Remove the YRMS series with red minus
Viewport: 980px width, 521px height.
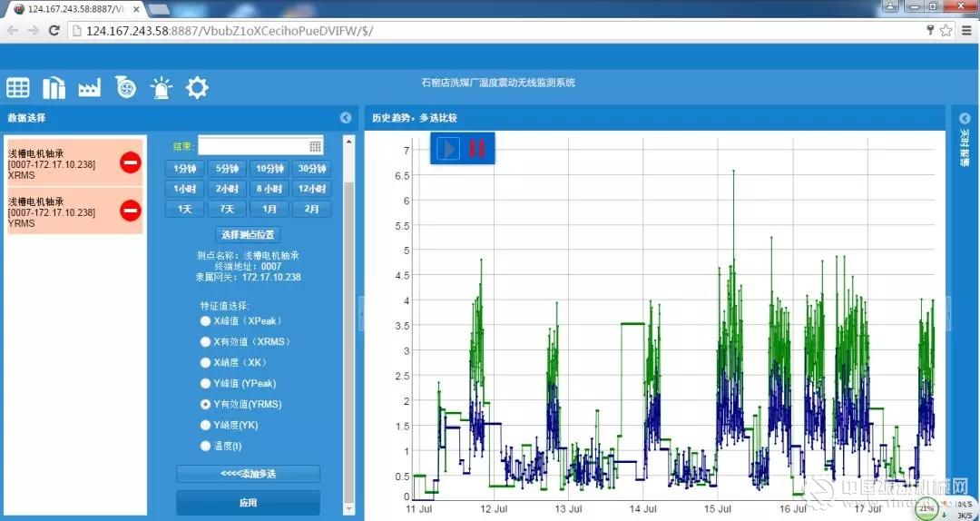tap(131, 211)
